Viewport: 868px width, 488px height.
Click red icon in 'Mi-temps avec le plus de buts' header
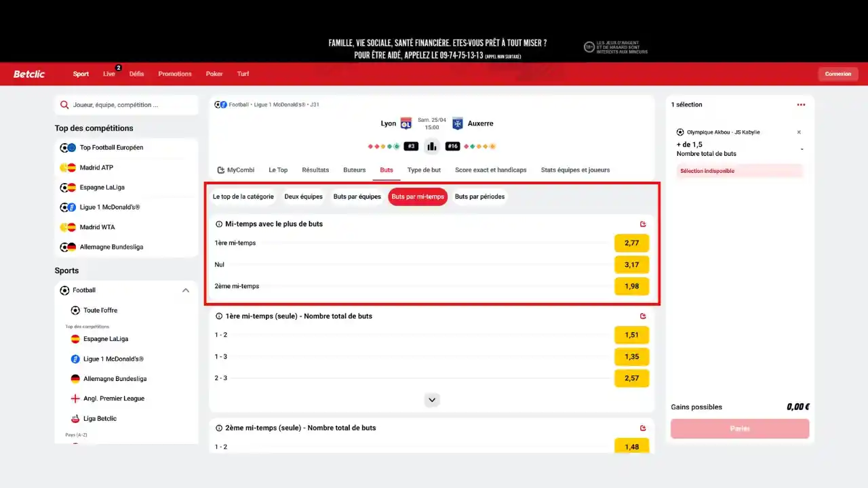tap(643, 224)
